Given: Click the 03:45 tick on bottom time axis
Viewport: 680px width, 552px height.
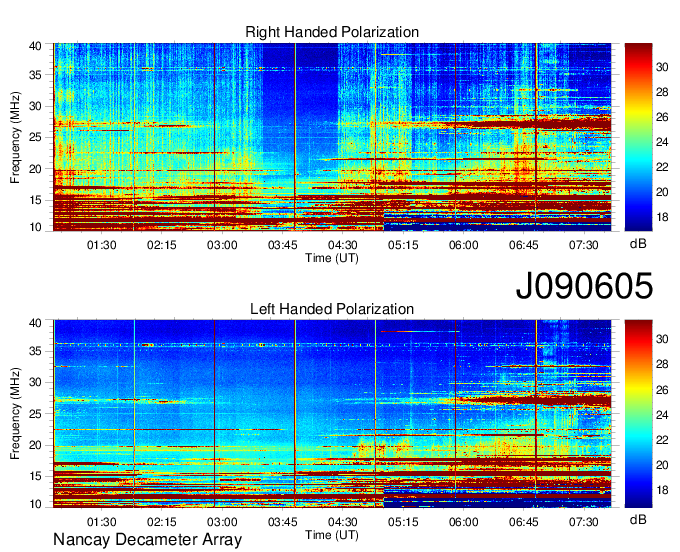Looking at the screenshot, I should pos(282,522).
